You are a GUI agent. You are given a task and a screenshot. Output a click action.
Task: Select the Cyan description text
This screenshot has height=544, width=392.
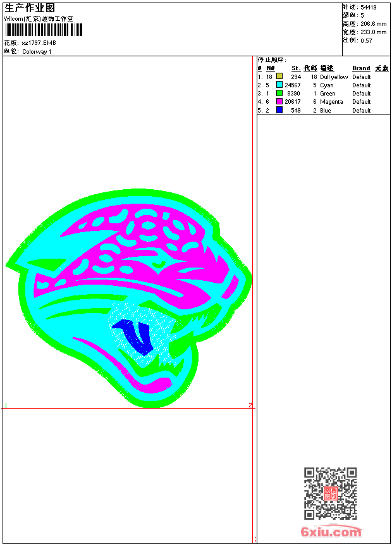(x=327, y=85)
